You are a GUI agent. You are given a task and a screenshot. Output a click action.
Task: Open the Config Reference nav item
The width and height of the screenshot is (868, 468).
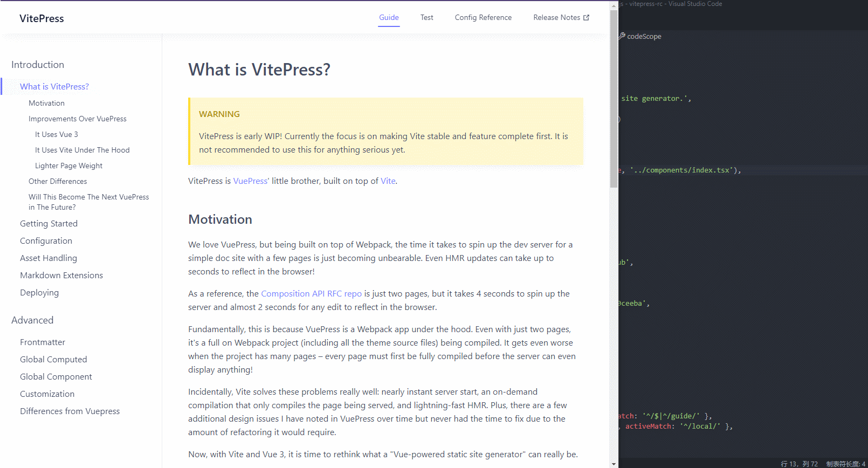pyautogui.click(x=483, y=17)
